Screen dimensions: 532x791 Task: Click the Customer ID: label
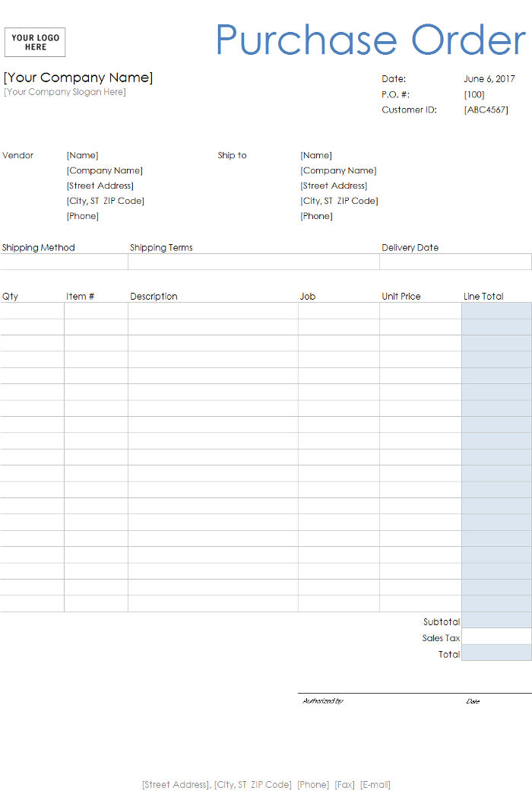409,110
